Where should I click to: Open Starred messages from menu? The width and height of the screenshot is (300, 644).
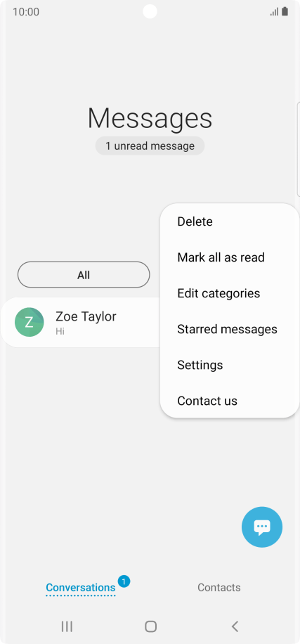228,330
